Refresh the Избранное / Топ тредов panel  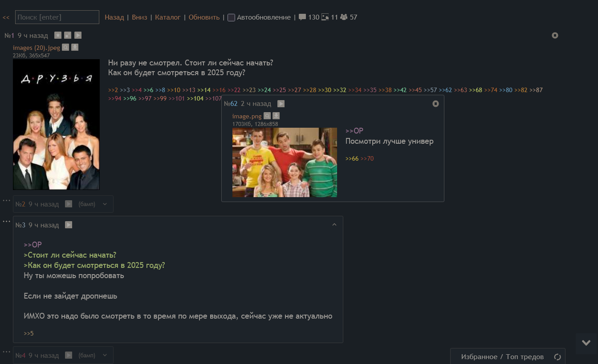[557, 357]
